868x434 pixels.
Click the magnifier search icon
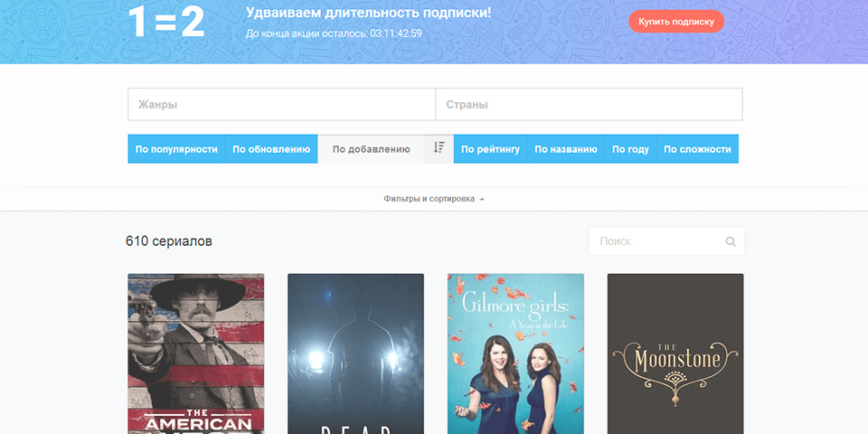[731, 241]
